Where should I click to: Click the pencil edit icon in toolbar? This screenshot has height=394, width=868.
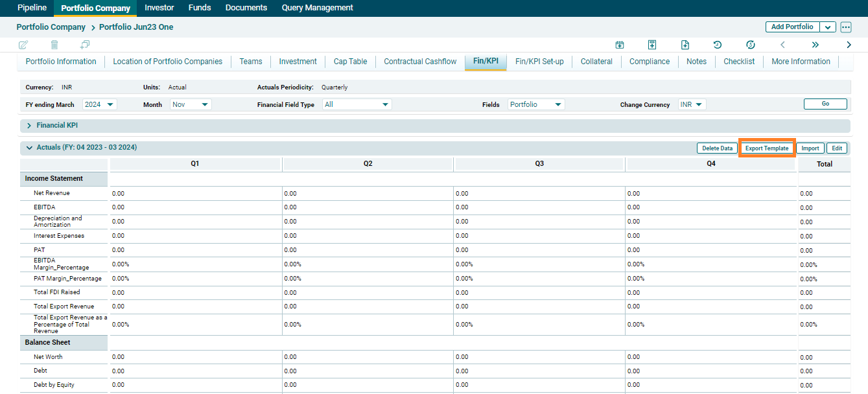(x=23, y=45)
